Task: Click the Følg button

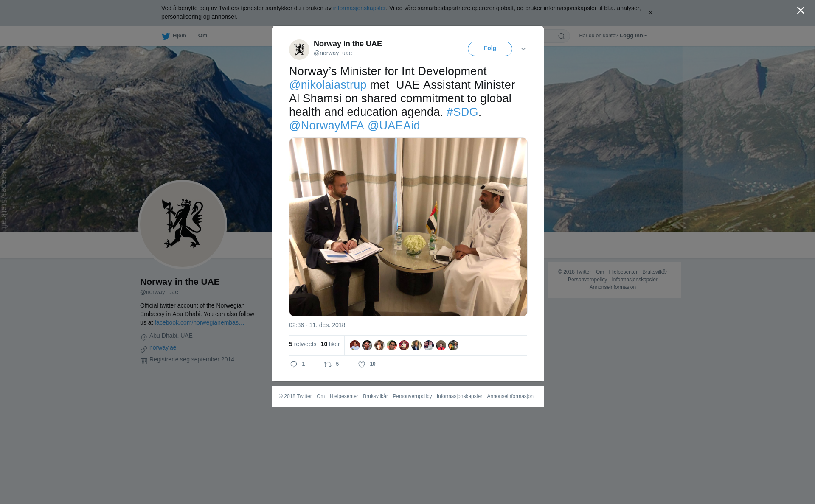Action: [x=490, y=49]
